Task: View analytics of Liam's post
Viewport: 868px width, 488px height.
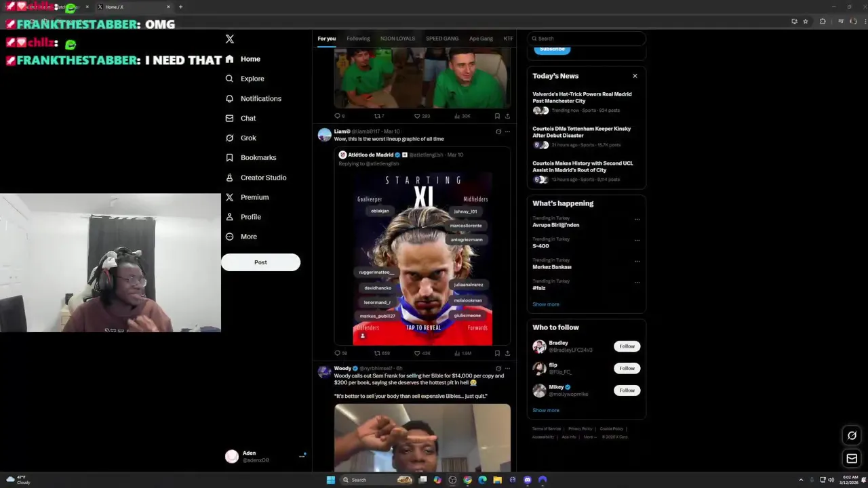Action: [462, 353]
